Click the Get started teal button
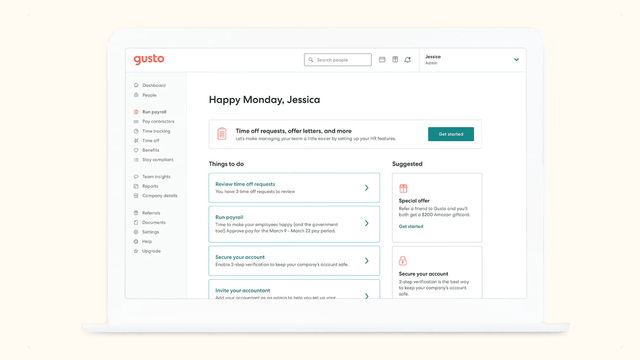This screenshot has height=360, width=640. pos(451,134)
